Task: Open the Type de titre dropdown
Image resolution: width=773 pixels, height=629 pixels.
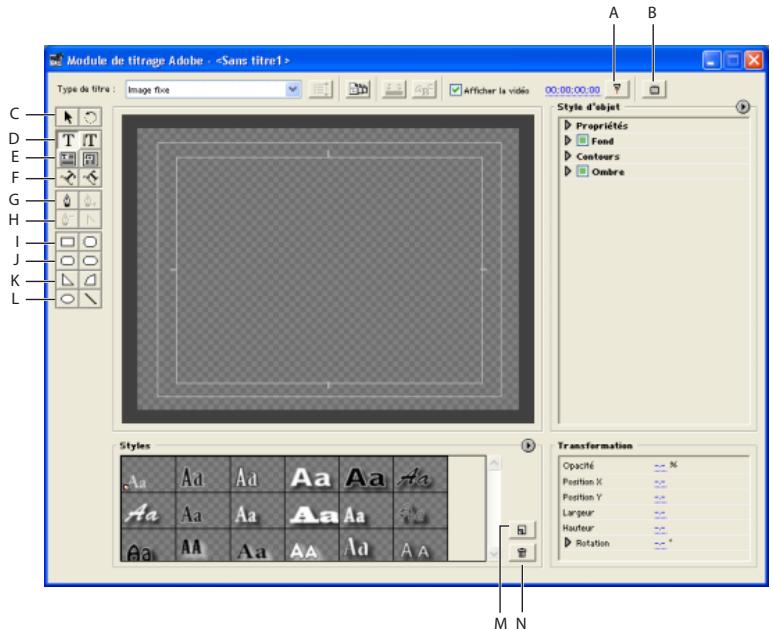Action: 293,90
